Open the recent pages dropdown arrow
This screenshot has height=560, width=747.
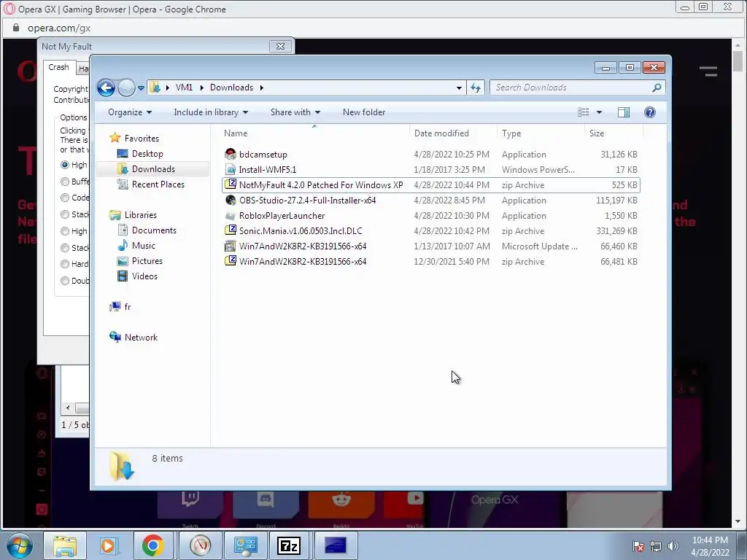pos(141,88)
